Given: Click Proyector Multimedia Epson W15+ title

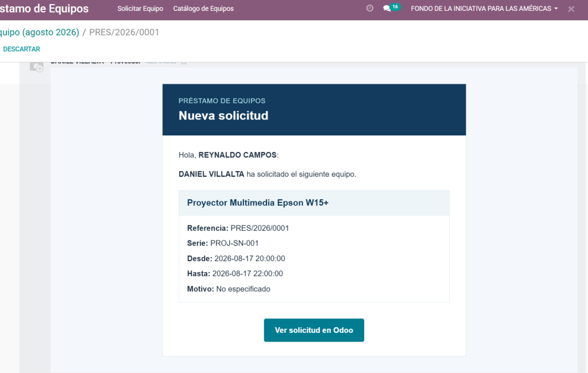Looking at the screenshot, I should [258, 203].
